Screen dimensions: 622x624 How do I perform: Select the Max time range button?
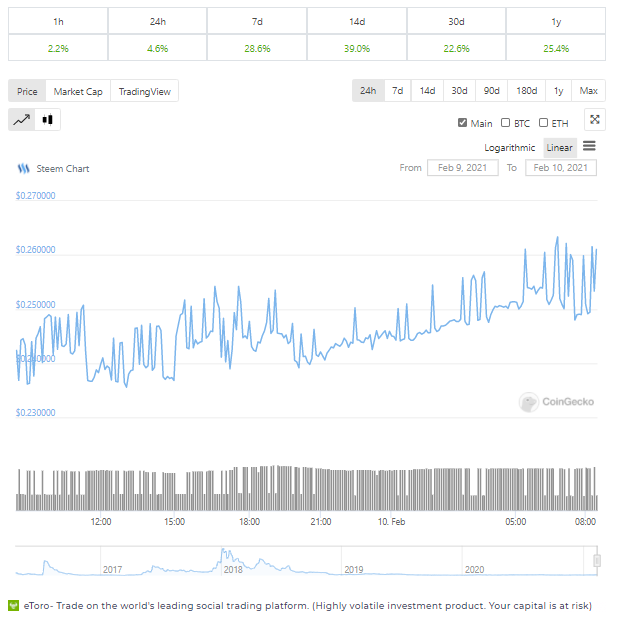pos(588,91)
